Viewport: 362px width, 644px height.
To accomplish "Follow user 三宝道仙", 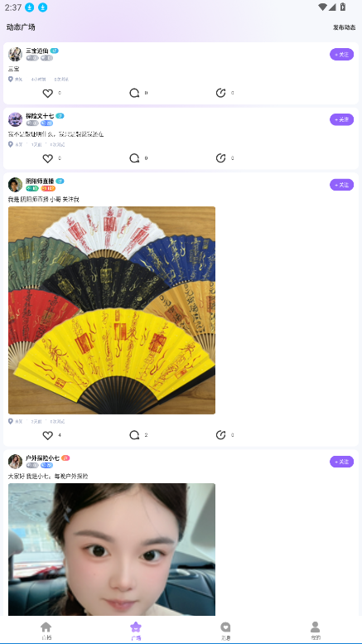I will (341, 54).
